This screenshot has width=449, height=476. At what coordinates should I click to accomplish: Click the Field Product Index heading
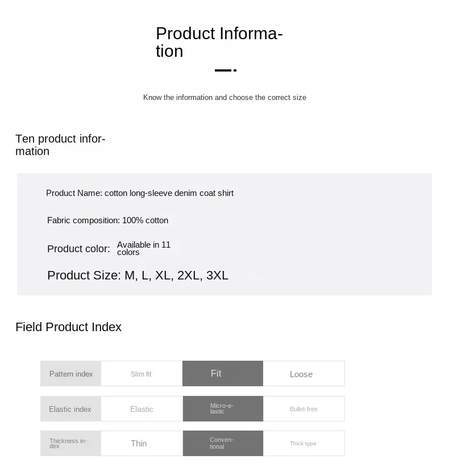point(68,327)
